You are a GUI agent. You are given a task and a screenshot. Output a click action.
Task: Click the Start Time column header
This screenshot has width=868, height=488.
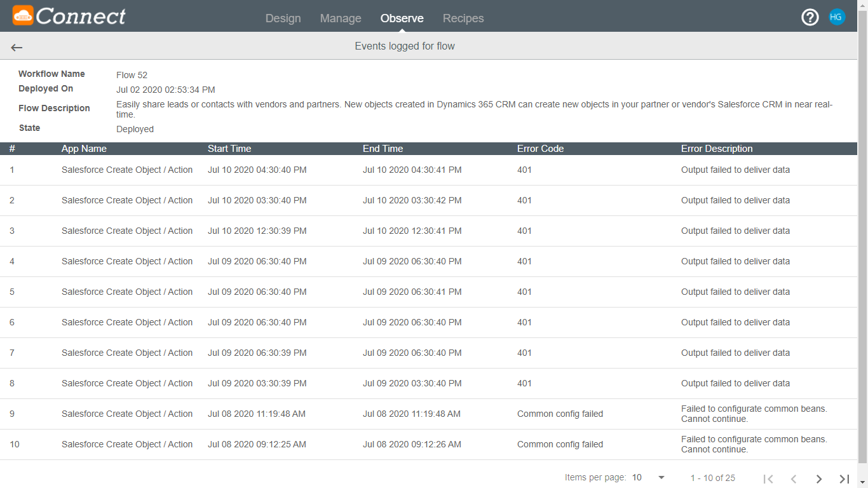coord(229,149)
